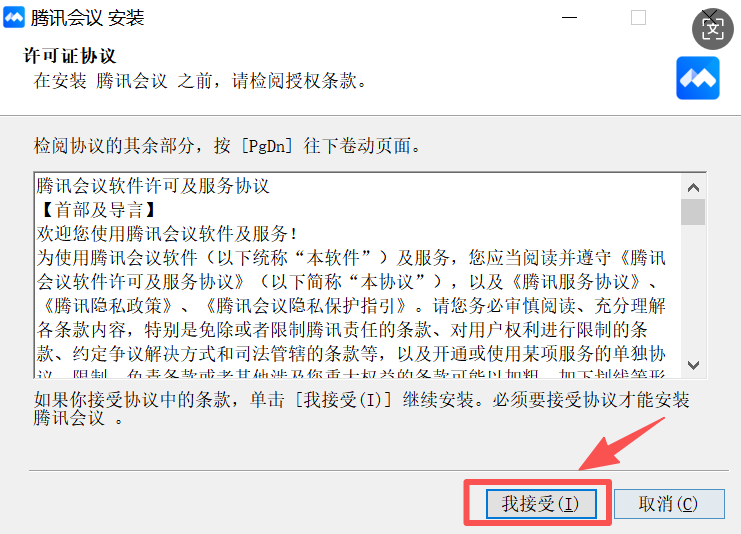The height and width of the screenshot is (534, 741).
Task: Click the 在安装 腾讯会议 之前 subtitle text
Action: point(200,81)
